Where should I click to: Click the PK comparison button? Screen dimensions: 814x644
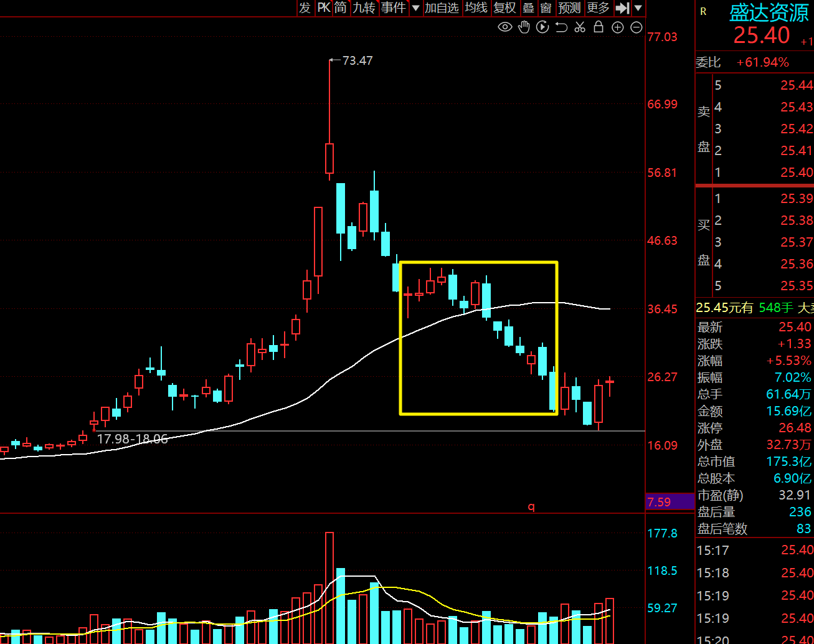click(x=324, y=7)
